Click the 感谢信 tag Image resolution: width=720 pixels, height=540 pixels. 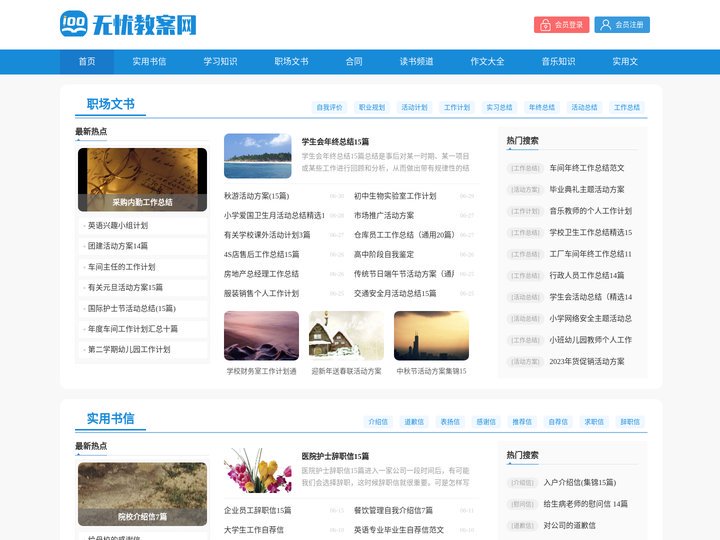click(486, 422)
